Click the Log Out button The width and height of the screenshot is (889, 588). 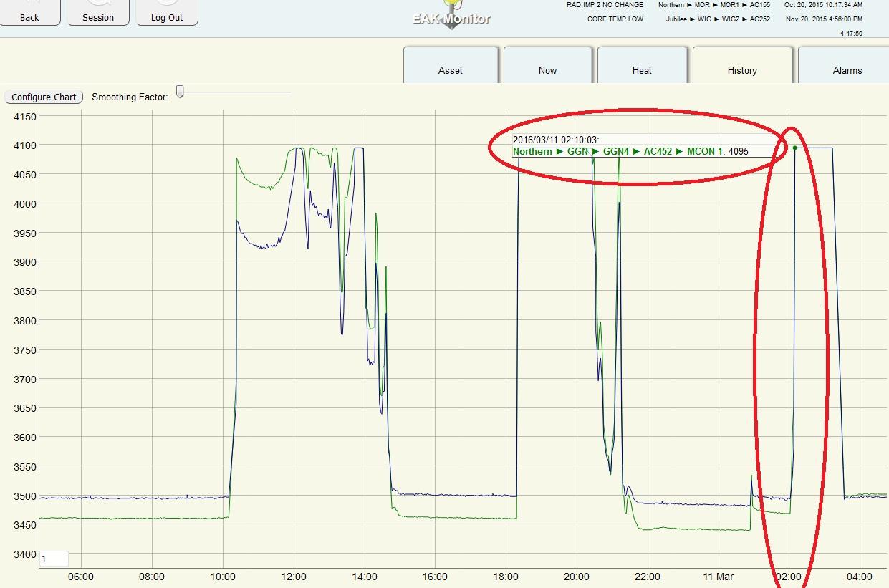point(167,12)
